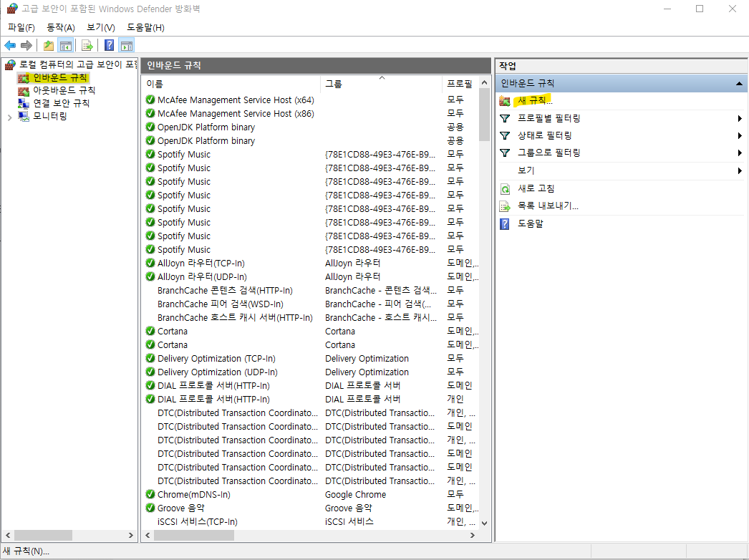Image resolution: width=749 pixels, height=560 pixels.
Task: Click the Up one level folder icon
Action: coord(48,45)
